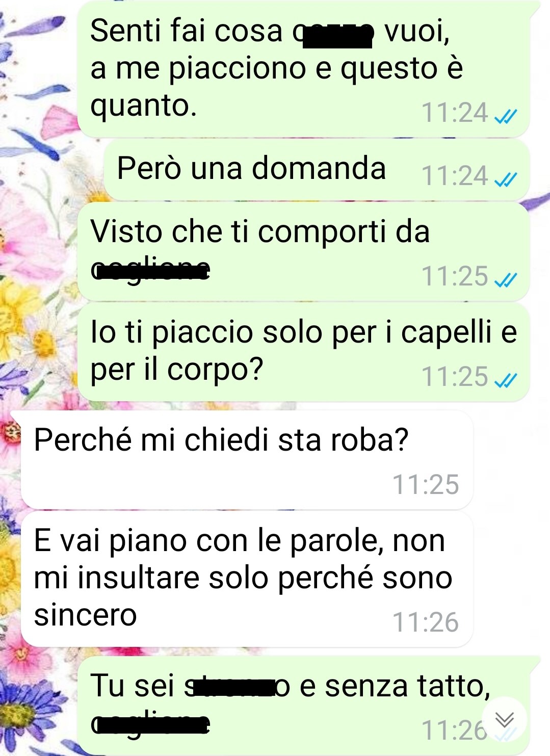Tap the 11:25 timestamp beside 'per il corpo?'

[455, 377]
